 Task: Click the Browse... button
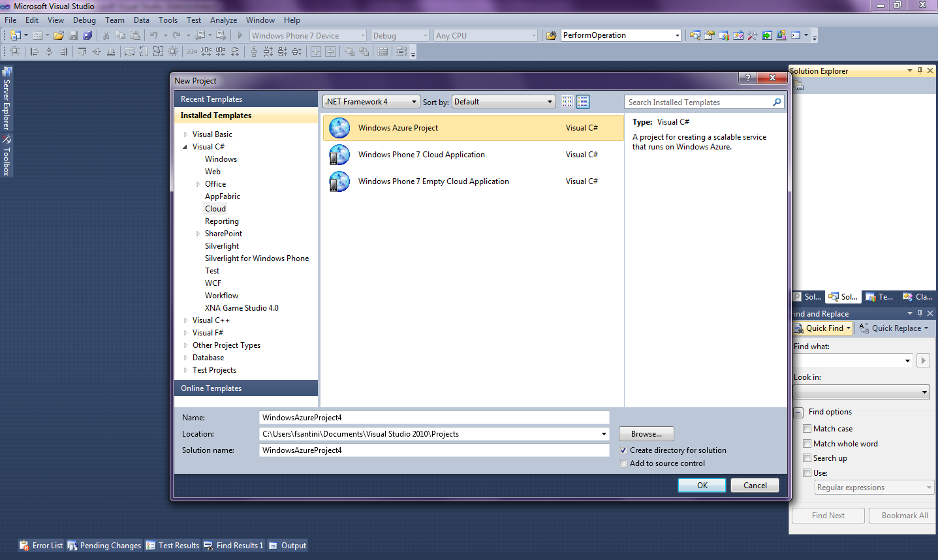[646, 434]
